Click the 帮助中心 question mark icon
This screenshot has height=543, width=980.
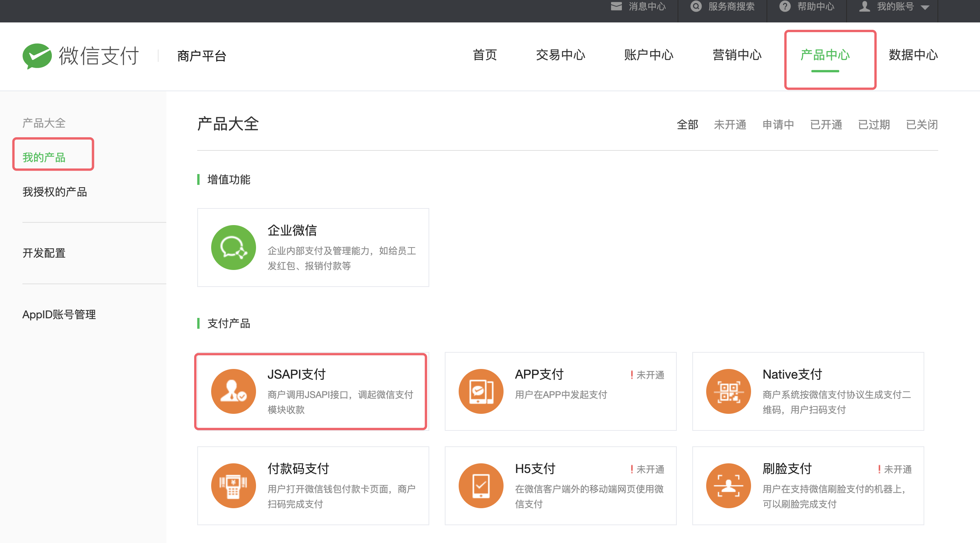(785, 7)
